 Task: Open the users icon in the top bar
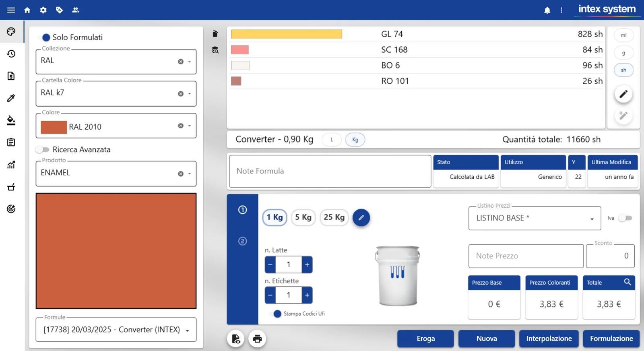[75, 10]
